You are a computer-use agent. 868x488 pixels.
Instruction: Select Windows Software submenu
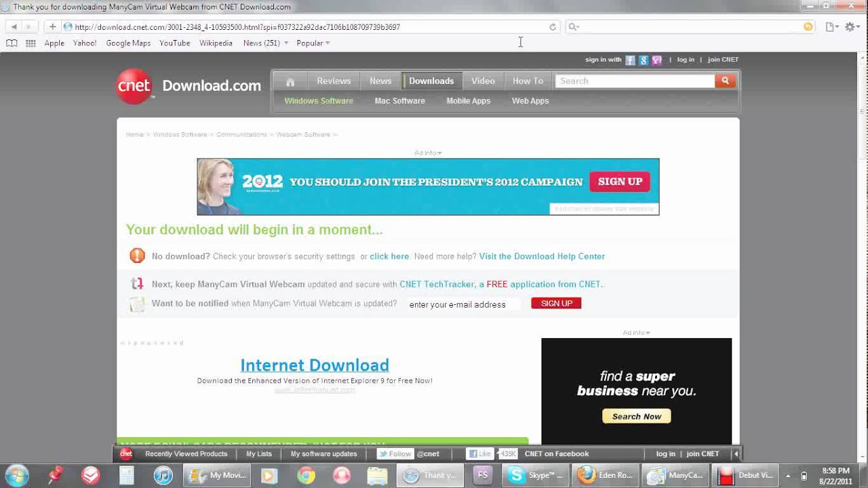coord(319,100)
